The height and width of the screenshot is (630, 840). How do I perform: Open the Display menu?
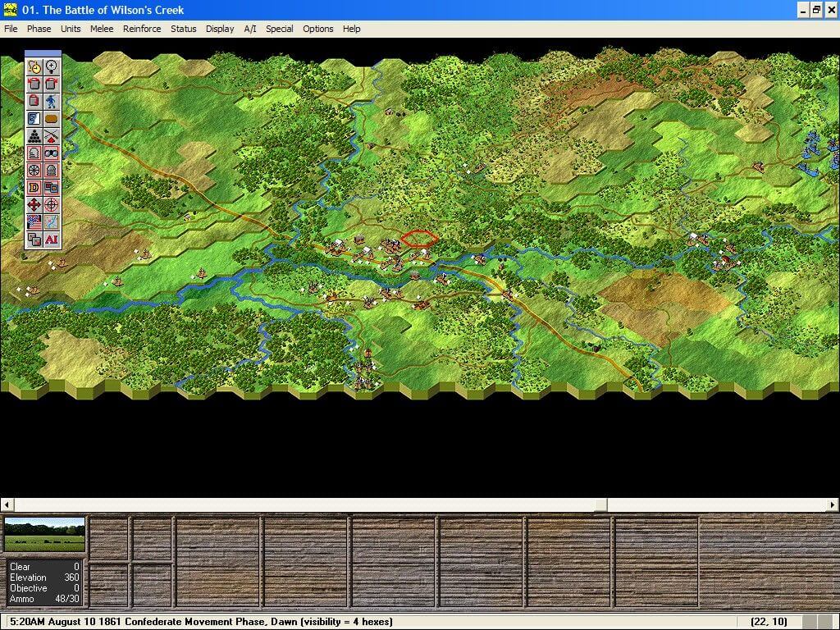coord(220,29)
